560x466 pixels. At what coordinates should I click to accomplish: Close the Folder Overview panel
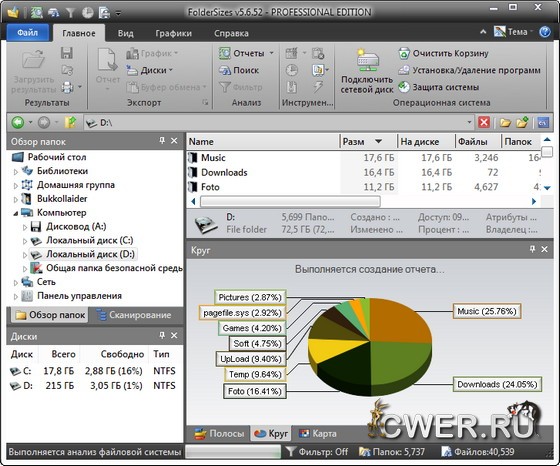tap(174, 141)
